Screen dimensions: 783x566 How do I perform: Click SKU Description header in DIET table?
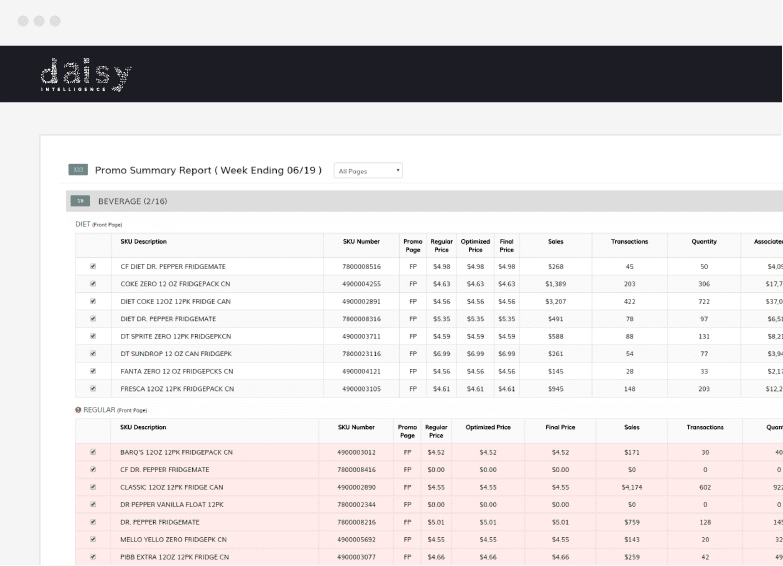pos(143,242)
